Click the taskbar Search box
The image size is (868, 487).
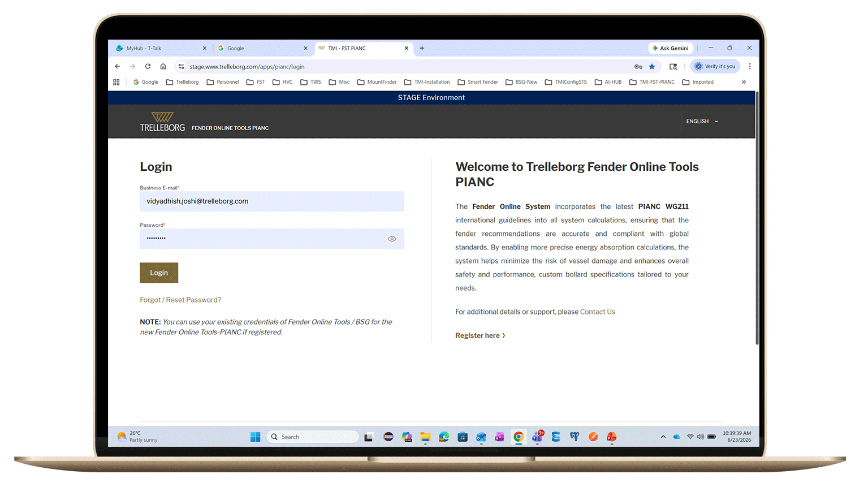click(312, 437)
